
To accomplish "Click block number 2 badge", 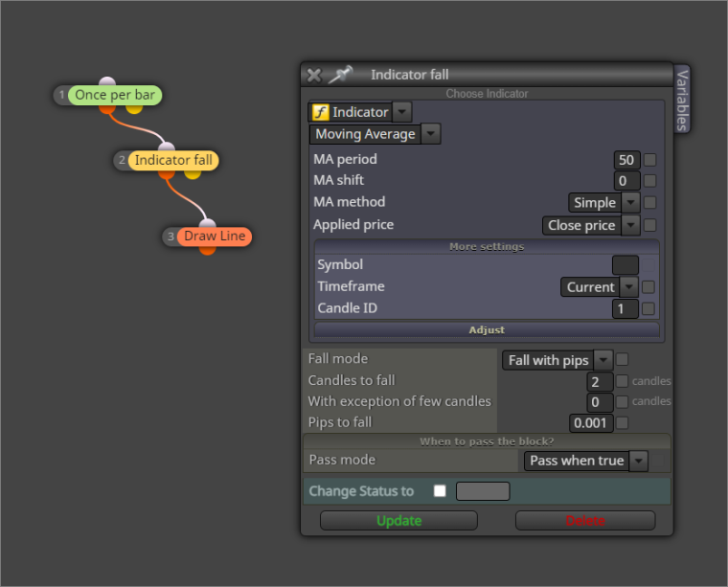I will (x=122, y=161).
